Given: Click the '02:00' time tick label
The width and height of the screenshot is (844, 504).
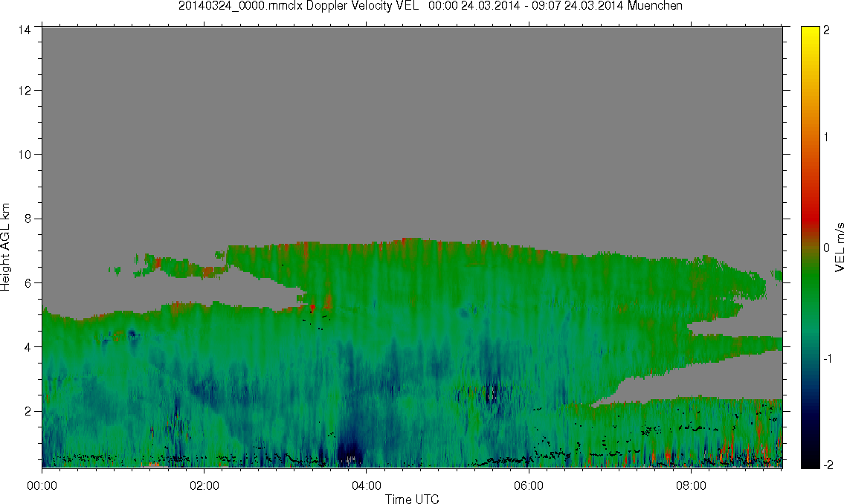Looking at the screenshot, I should click(204, 485).
